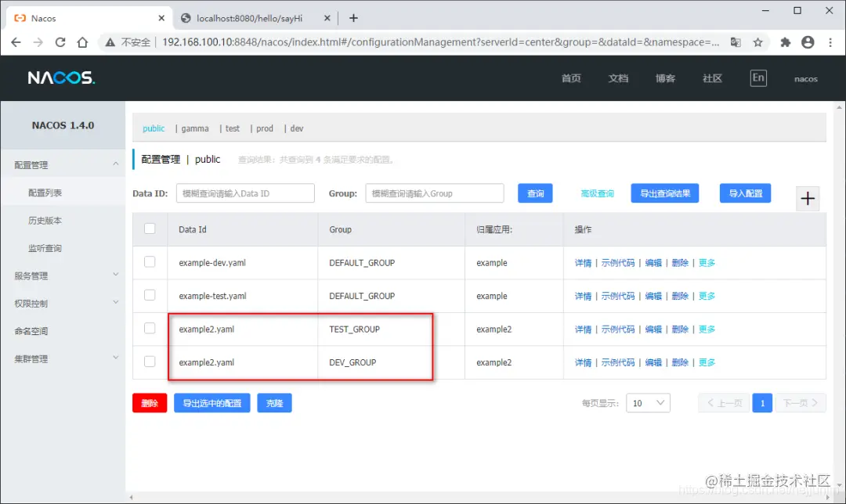Bookmark page with star icon
Image resolution: width=846 pixels, height=504 pixels.
(758, 42)
